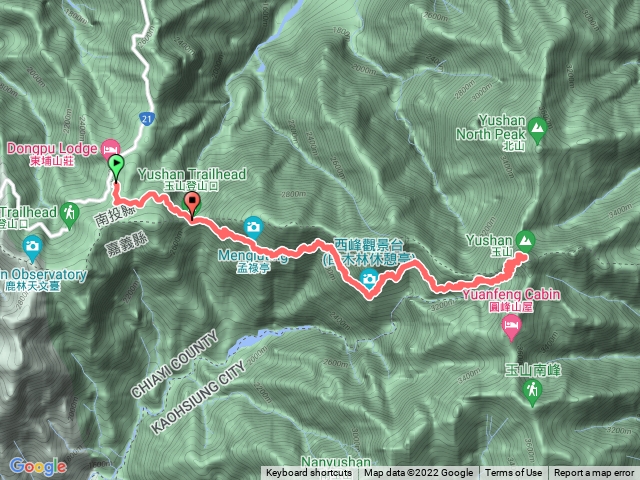Click the Yushan 玉山 peak icon
This screenshot has height=480, width=640.
point(525,240)
